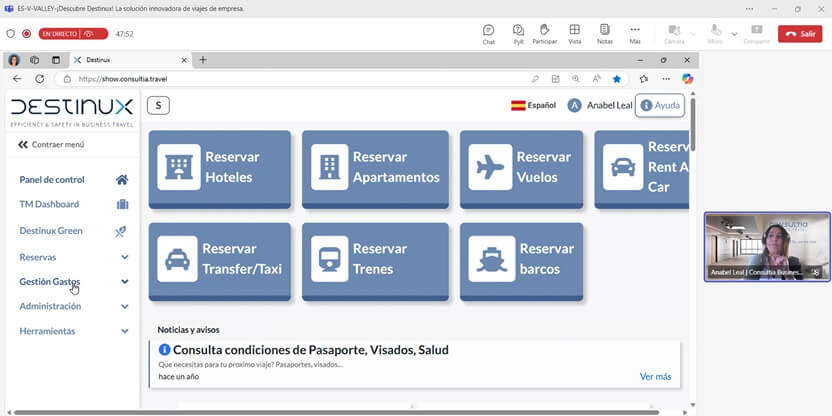This screenshot has width=832, height=416.
Task: Expand the Herramientas chevron
Action: (125, 331)
